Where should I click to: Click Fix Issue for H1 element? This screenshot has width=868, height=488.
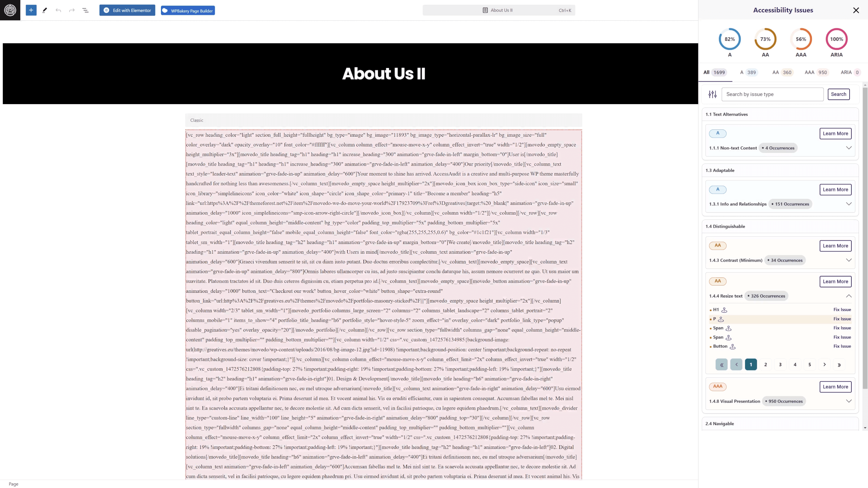tap(842, 309)
